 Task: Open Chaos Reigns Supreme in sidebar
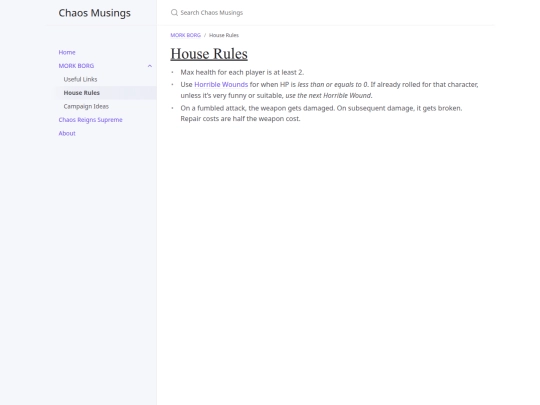tap(91, 120)
